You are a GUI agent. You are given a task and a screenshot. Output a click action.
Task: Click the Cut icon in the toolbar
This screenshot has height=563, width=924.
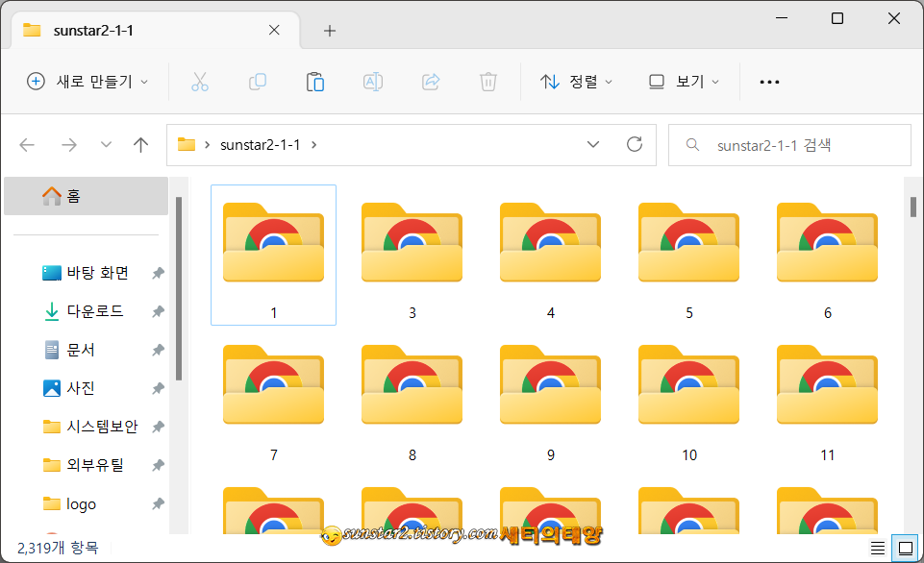(199, 82)
